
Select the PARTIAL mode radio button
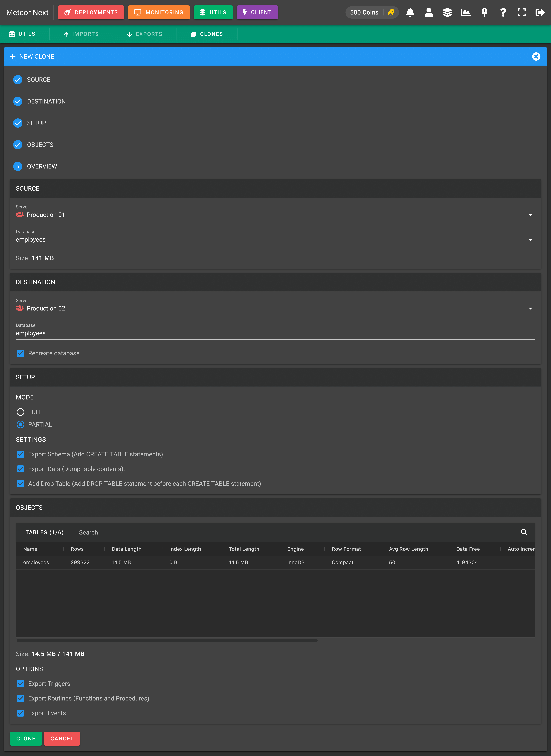[x=20, y=425]
